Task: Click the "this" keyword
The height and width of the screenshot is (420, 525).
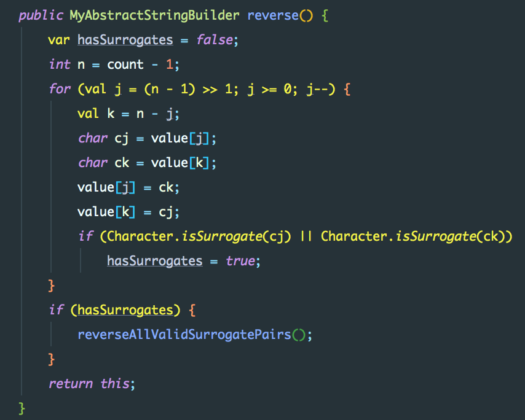Action: click(x=115, y=384)
